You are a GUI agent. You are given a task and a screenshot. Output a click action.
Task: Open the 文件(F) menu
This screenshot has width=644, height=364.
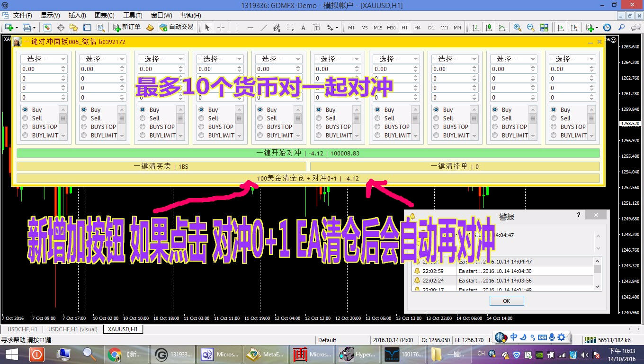22,15
